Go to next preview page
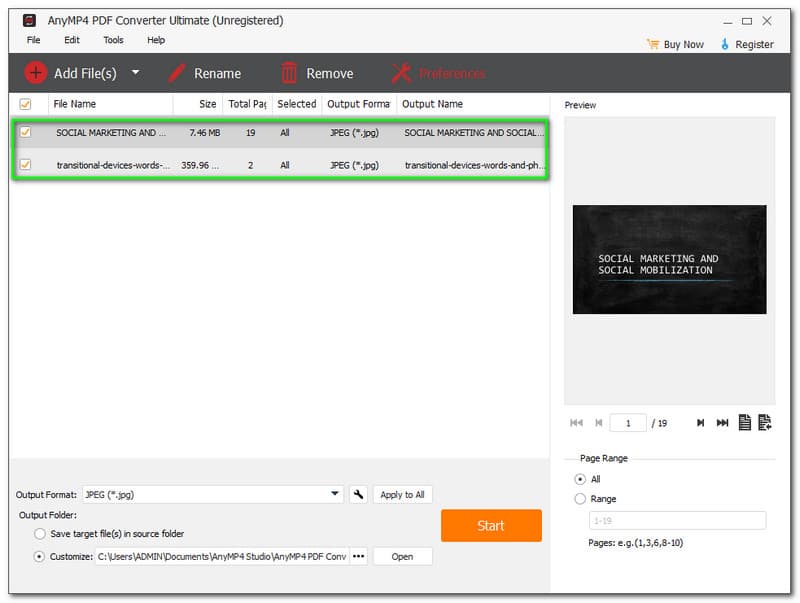 tap(701, 423)
